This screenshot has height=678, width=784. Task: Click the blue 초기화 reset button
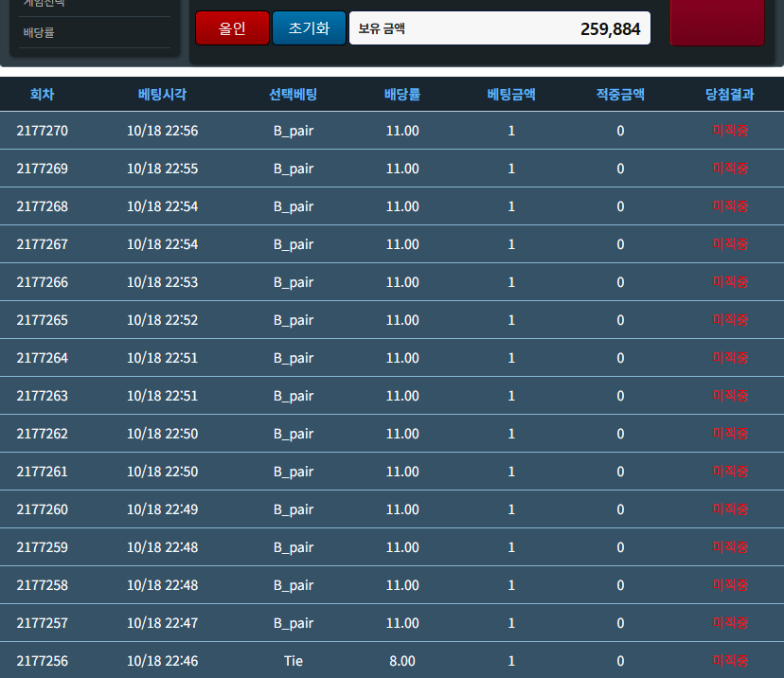[x=309, y=28]
